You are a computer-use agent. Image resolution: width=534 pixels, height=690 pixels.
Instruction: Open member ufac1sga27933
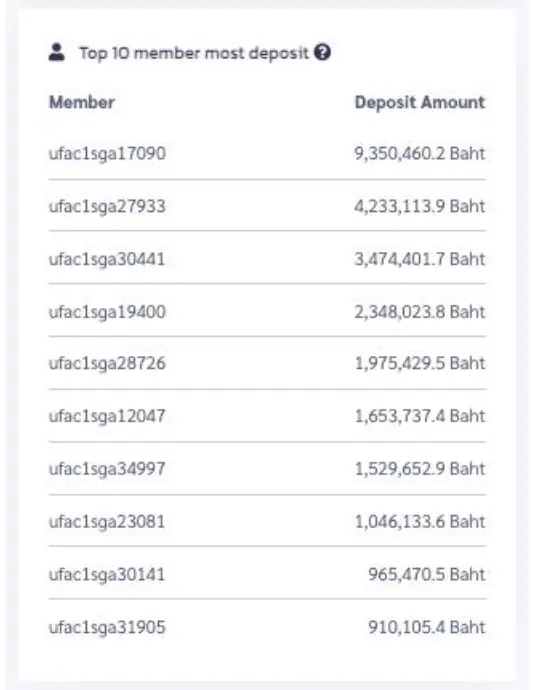(x=107, y=206)
